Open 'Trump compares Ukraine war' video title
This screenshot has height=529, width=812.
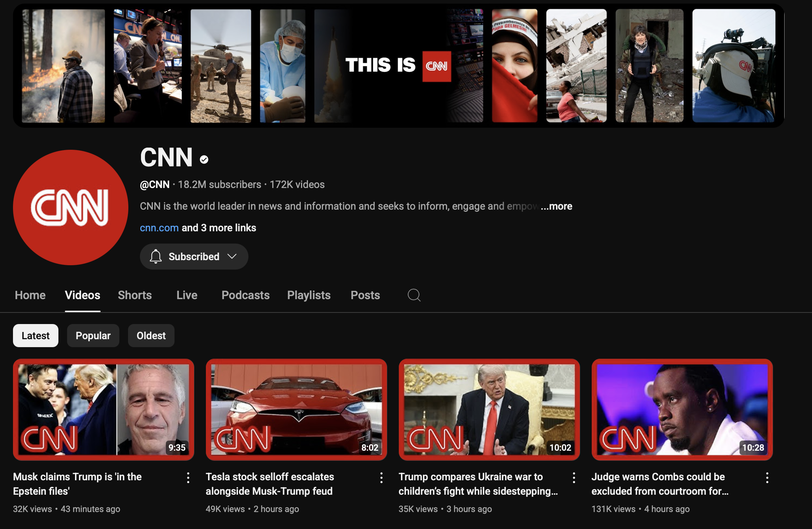(x=478, y=484)
